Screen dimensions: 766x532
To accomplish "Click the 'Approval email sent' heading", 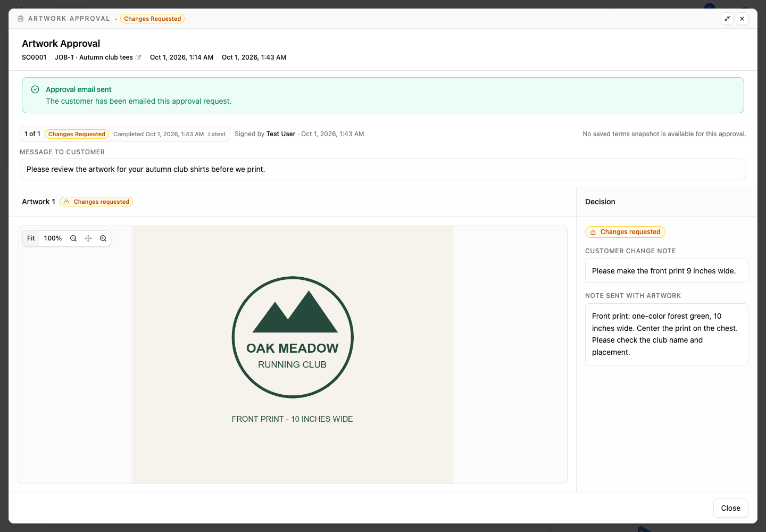I will [x=79, y=89].
